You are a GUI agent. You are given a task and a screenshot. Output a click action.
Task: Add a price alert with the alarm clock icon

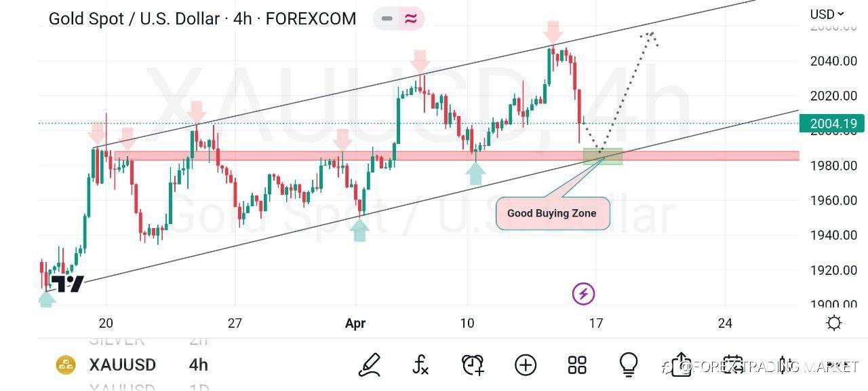click(473, 365)
